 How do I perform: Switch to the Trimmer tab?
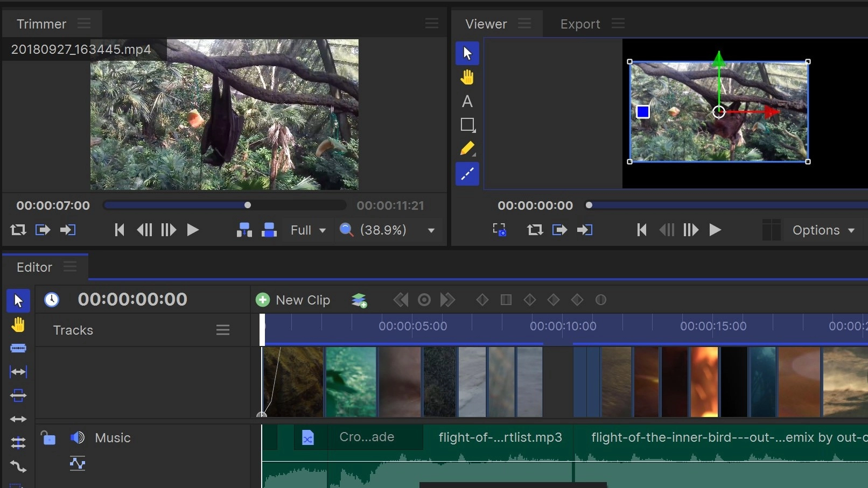click(41, 24)
